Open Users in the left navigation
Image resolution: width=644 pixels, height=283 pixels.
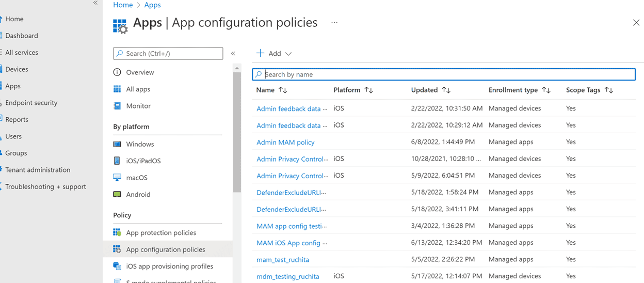(x=13, y=136)
